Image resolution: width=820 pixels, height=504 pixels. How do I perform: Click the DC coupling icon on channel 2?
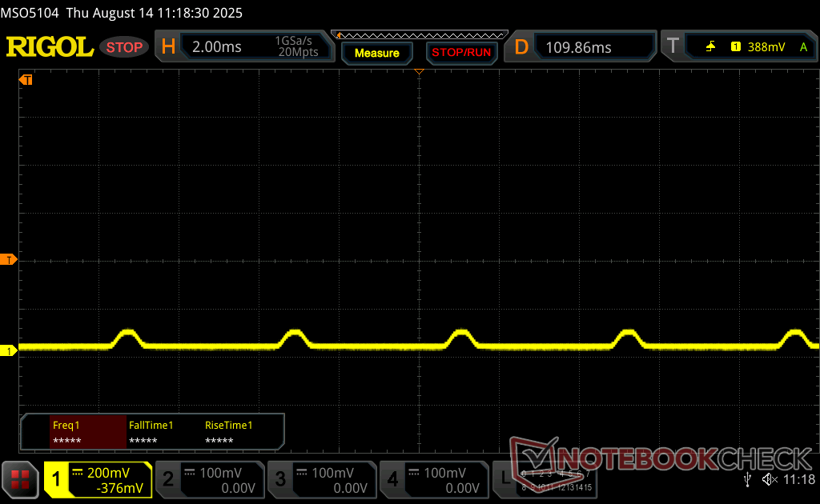tap(190, 473)
